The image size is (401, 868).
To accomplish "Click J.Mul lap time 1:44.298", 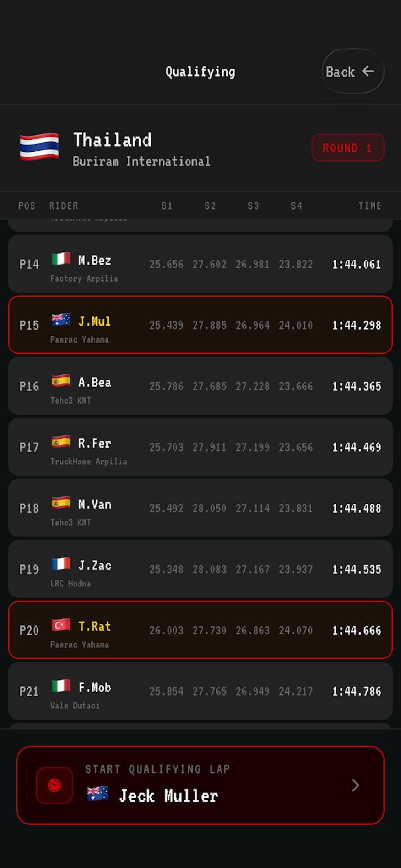I will point(356,325).
